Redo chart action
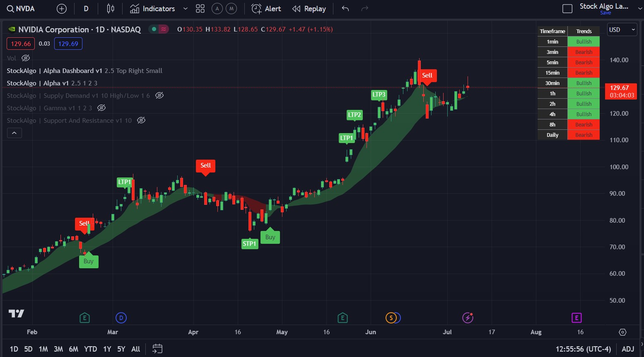The image size is (644, 357). pos(364,9)
